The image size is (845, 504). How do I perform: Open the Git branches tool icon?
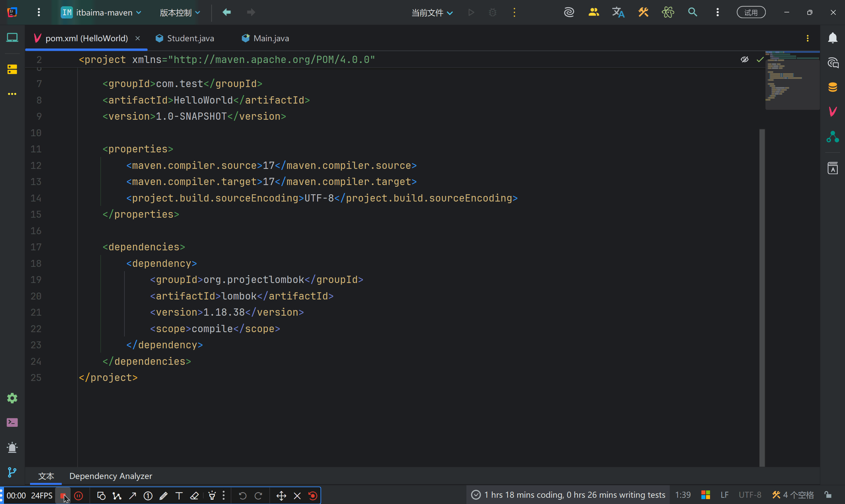pyautogui.click(x=12, y=472)
